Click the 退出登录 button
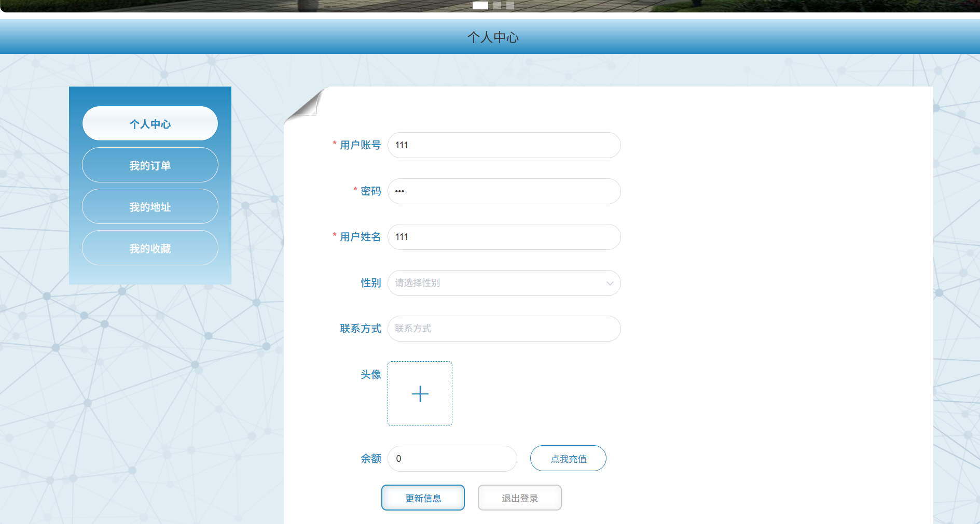The image size is (980, 524). click(519, 497)
